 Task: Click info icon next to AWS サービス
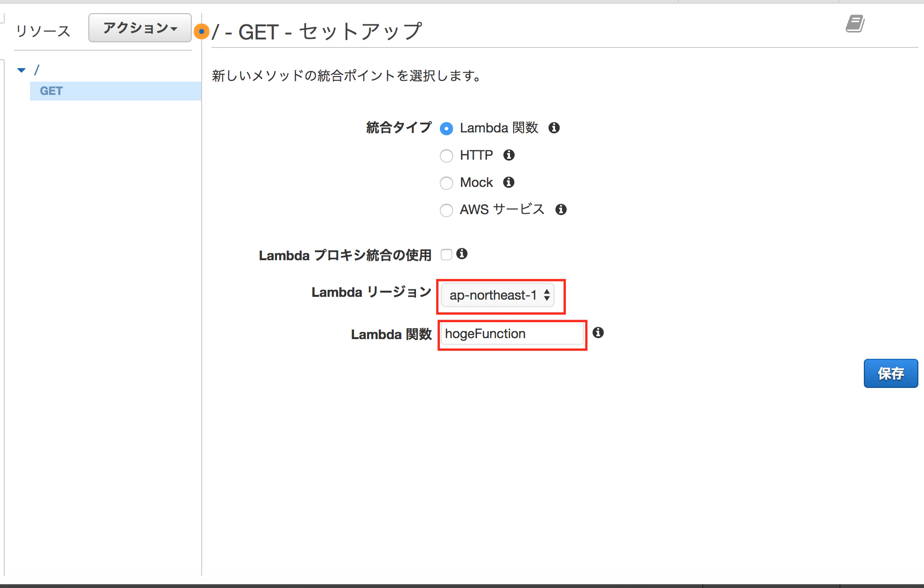[561, 209]
